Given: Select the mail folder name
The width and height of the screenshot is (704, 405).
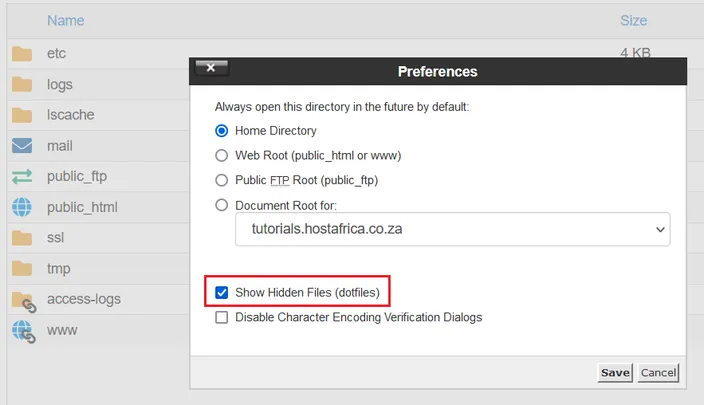Looking at the screenshot, I should pyautogui.click(x=60, y=146).
